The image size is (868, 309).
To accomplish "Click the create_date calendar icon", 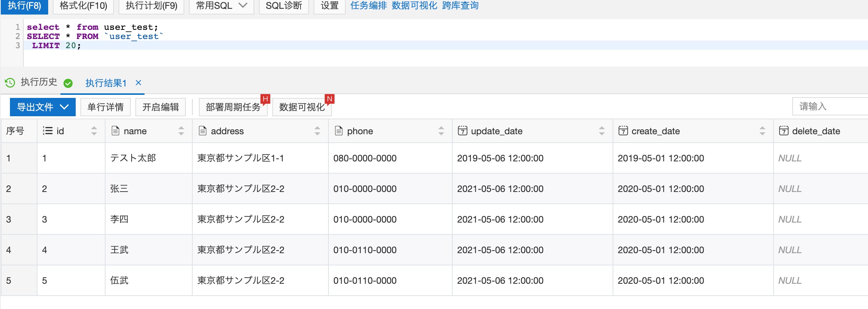I will [623, 130].
